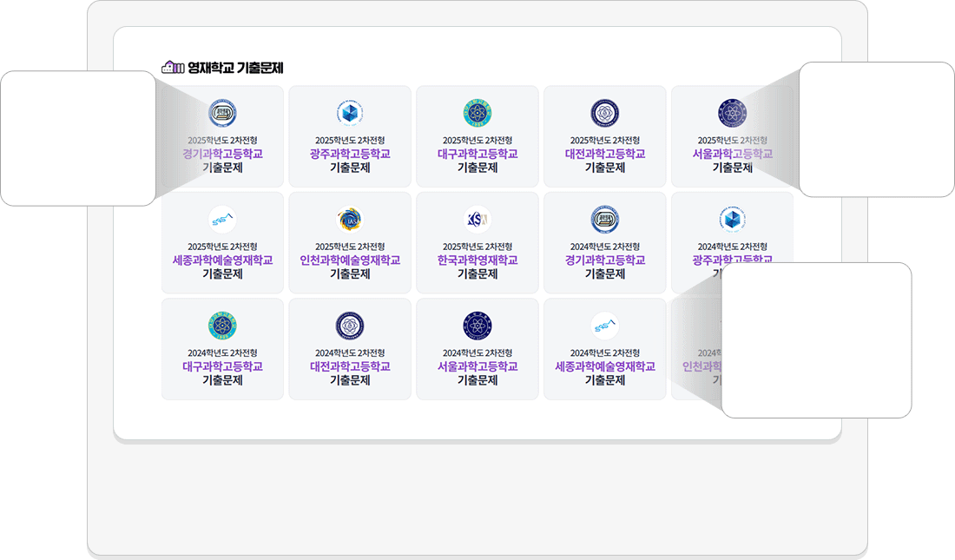Open 2025 서울과학고등학교 name link
The width and height of the screenshot is (955, 560).
[x=732, y=154]
